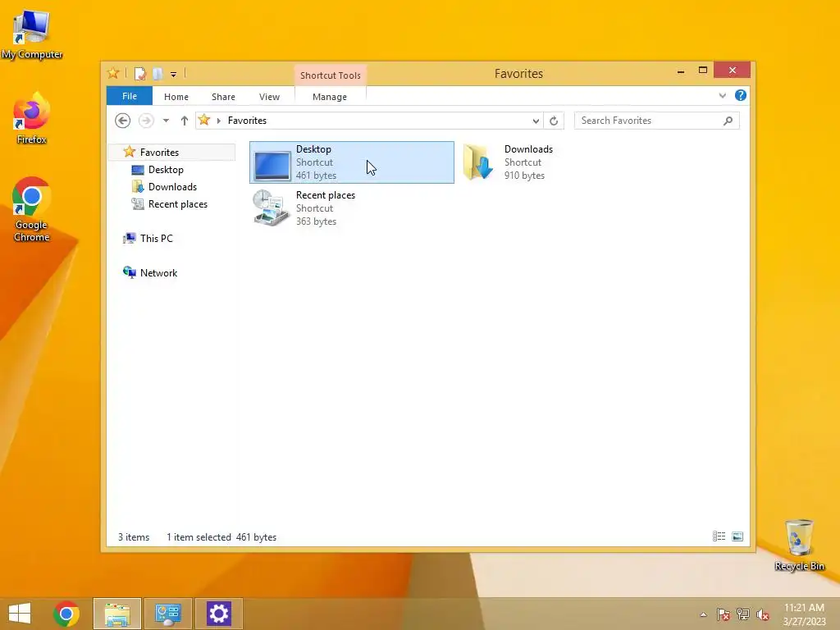This screenshot has width=840, height=630.
Task: Click the Favorites address bar path
Action: click(x=247, y=121)
